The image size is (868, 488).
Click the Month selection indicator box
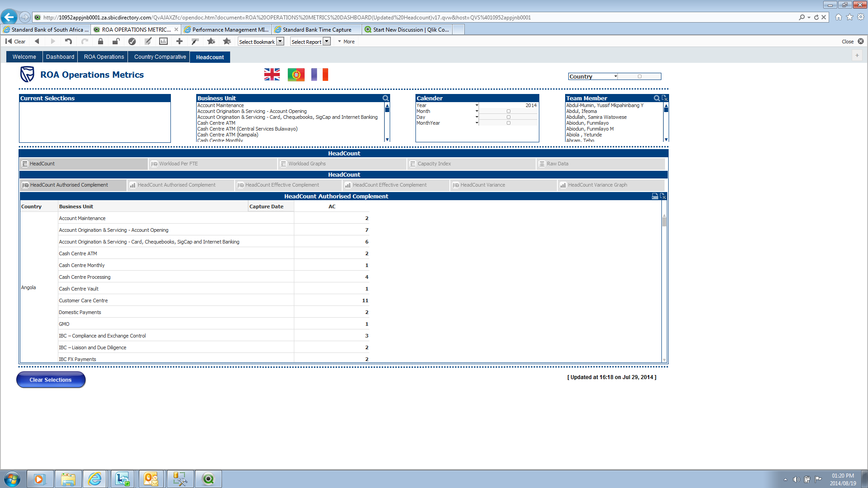click(x=509, y=111)
